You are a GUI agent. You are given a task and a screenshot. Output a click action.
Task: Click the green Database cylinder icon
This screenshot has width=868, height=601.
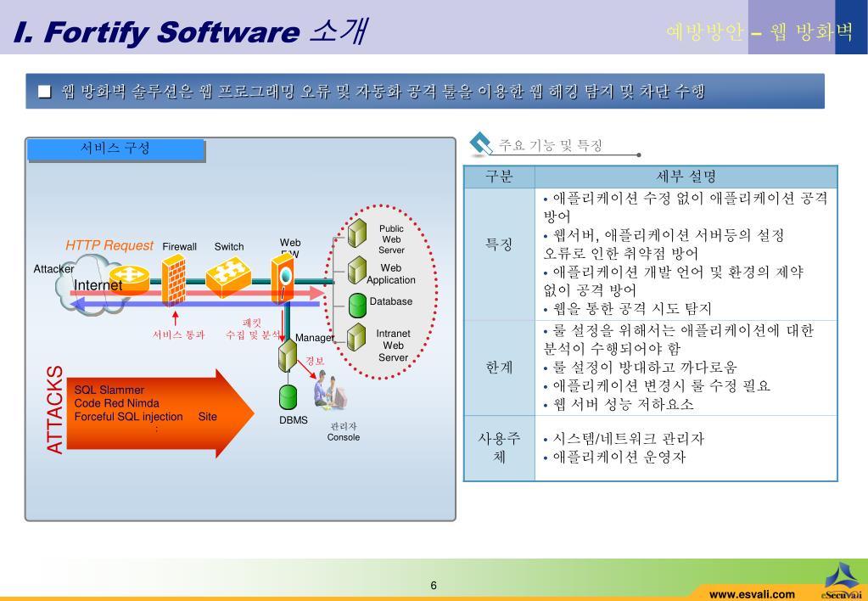[357, 306]
